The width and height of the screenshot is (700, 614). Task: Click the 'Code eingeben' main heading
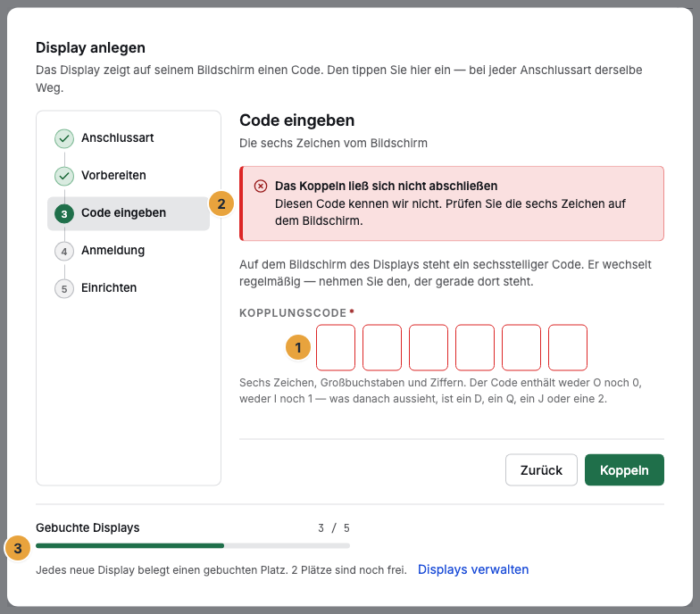tap(296, 120)
